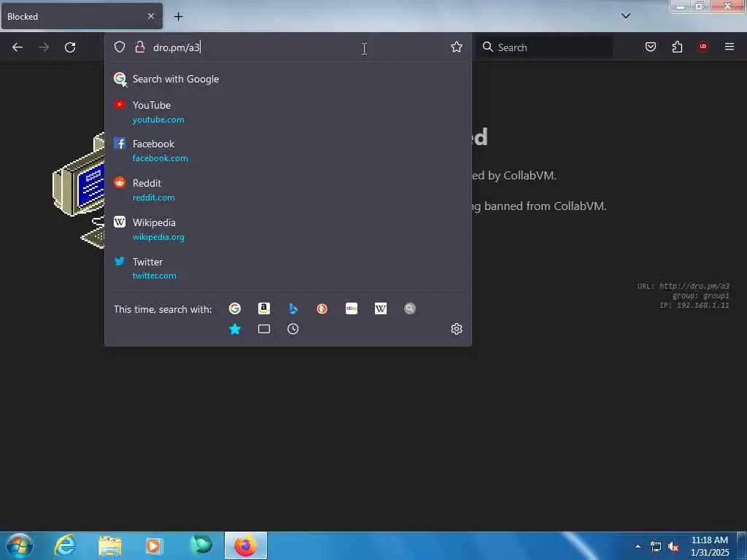Screen dimensions: 747x560
Task: Click the Search box in toolbar
Action: (x=544, y=47)
